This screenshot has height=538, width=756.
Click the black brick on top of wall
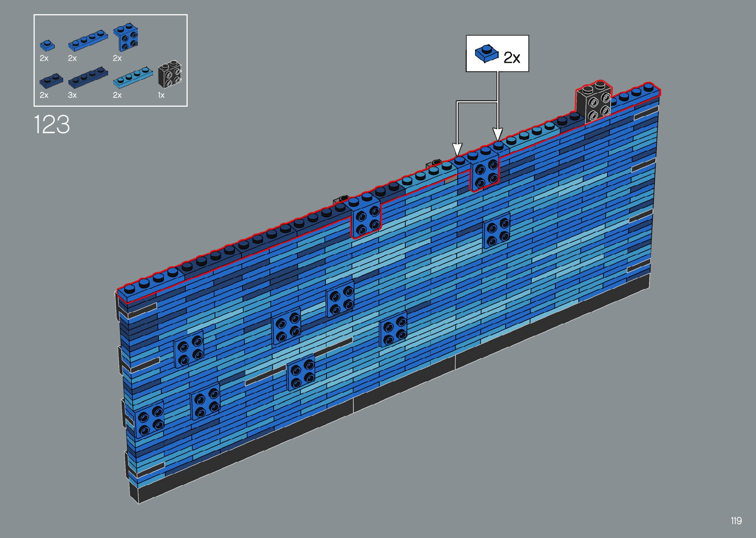(x=595, y=103)
